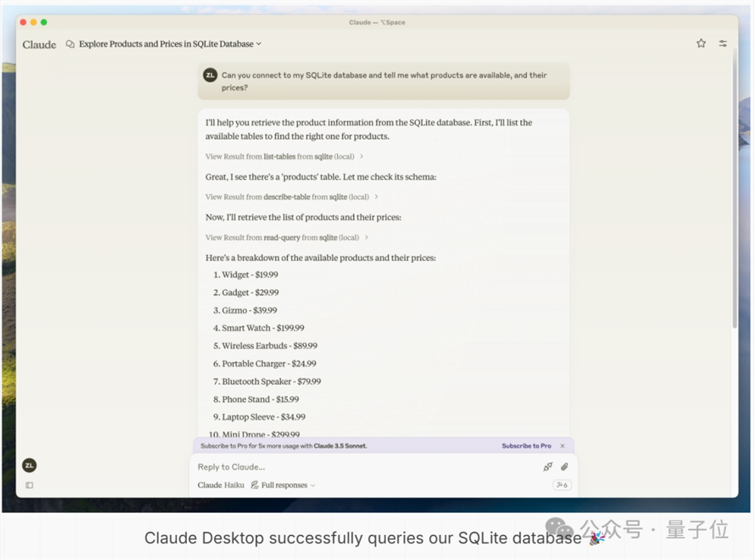The image size is (754, 560).
Task: Click the tools count badge showing 6
Action: click(x=562, y=485)
